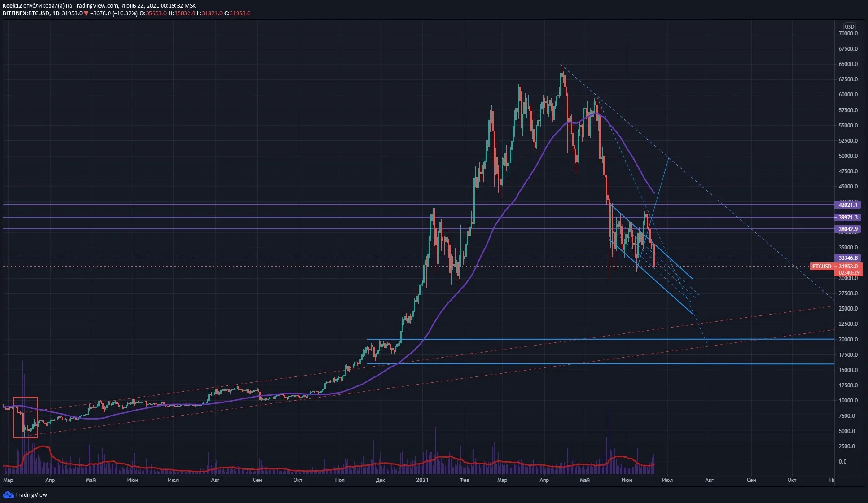The image size is (868, 503).
Task: Click the low value L:31821.0
Action: pos(210,13)
